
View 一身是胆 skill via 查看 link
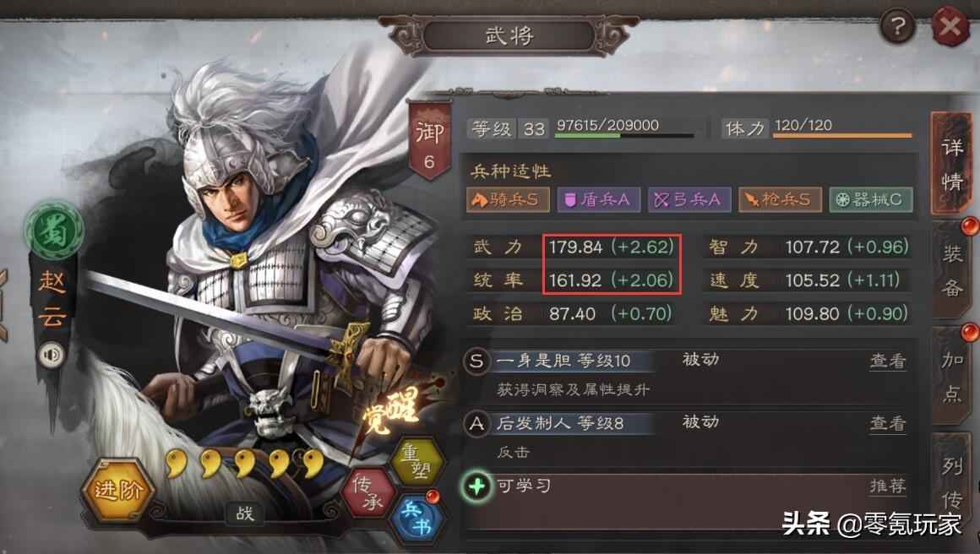888,361
